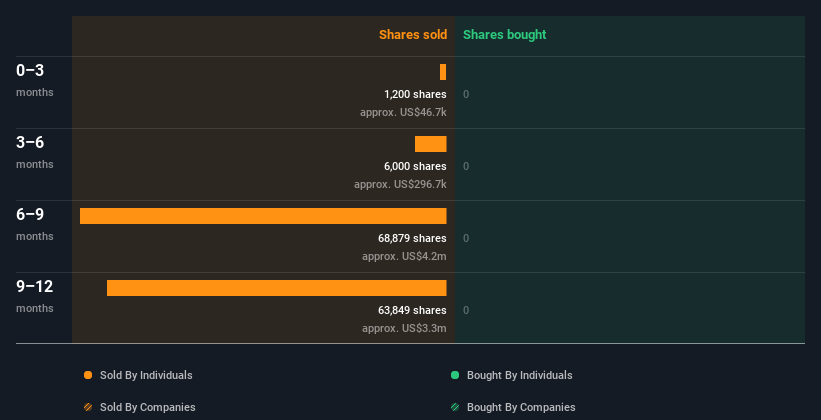
Task: Click the approx. US$296.7k value text
Action: click(400, 184)
